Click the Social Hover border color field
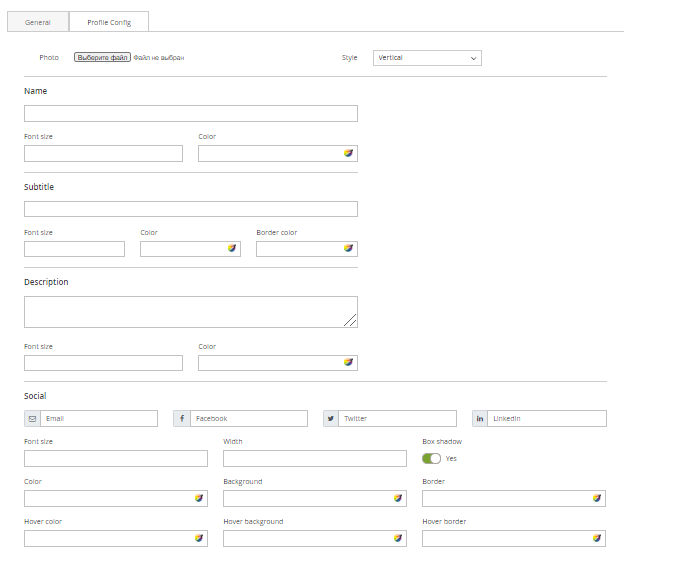This screenshot has height=573, width=699. [505, 538]
